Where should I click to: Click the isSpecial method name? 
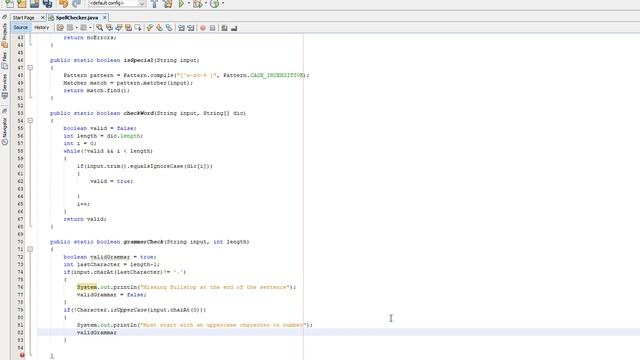pos(139,60)
